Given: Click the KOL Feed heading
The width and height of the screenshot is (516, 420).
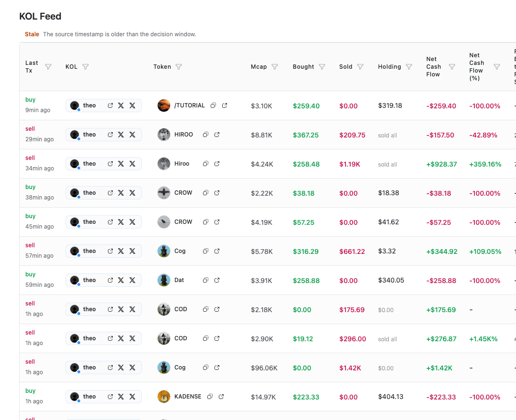Looking at the screenshot, I should click(40, 16).
